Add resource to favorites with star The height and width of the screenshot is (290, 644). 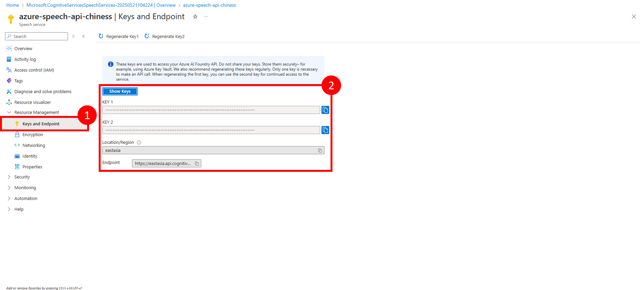point(195,17)
